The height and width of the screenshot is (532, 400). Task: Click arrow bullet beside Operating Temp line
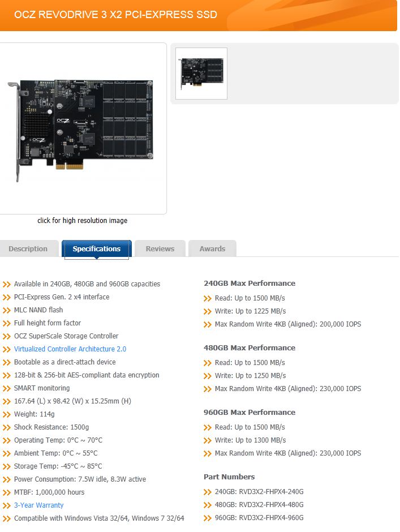(6, 441)
